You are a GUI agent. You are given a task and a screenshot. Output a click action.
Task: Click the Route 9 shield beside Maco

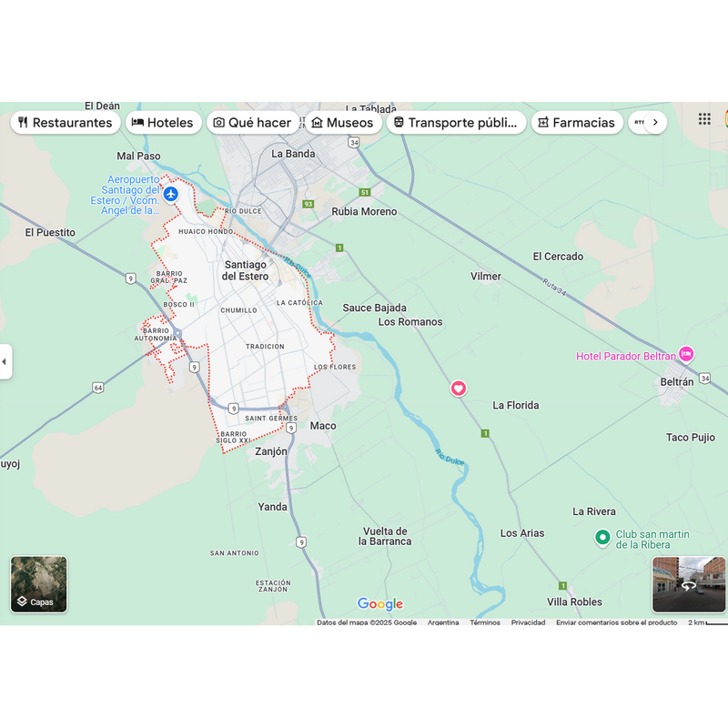[x=291, y=428]
